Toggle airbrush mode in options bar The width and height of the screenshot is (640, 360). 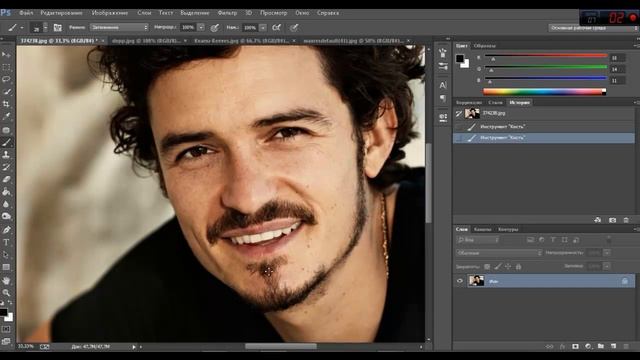tap(276, 28)
